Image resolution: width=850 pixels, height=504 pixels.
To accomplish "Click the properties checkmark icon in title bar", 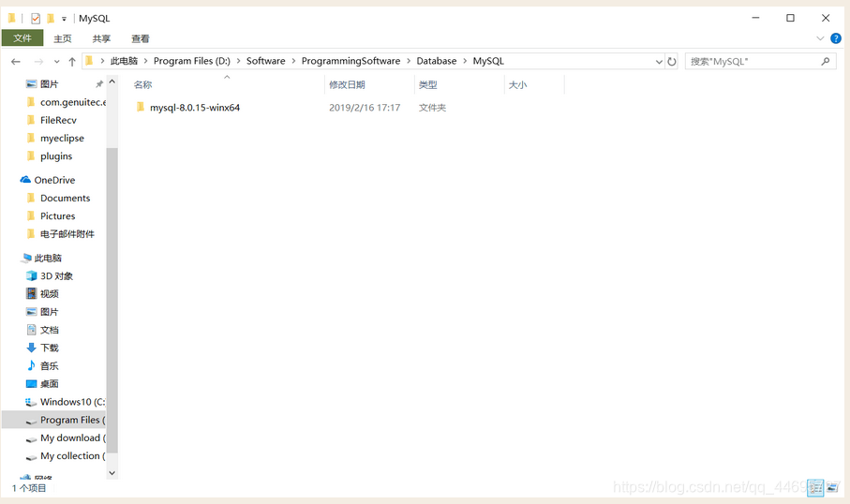I will [x=36, y=19].
